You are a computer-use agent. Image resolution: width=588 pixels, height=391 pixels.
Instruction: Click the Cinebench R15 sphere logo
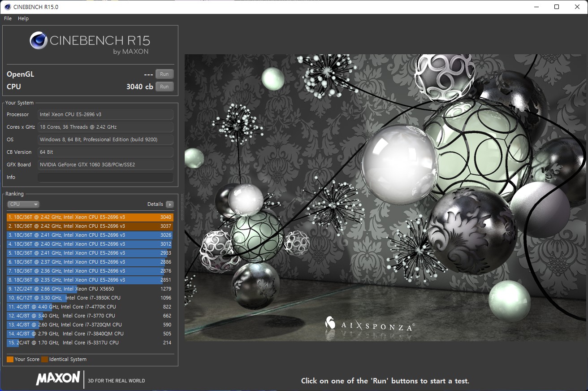click(x=39, y=40)
